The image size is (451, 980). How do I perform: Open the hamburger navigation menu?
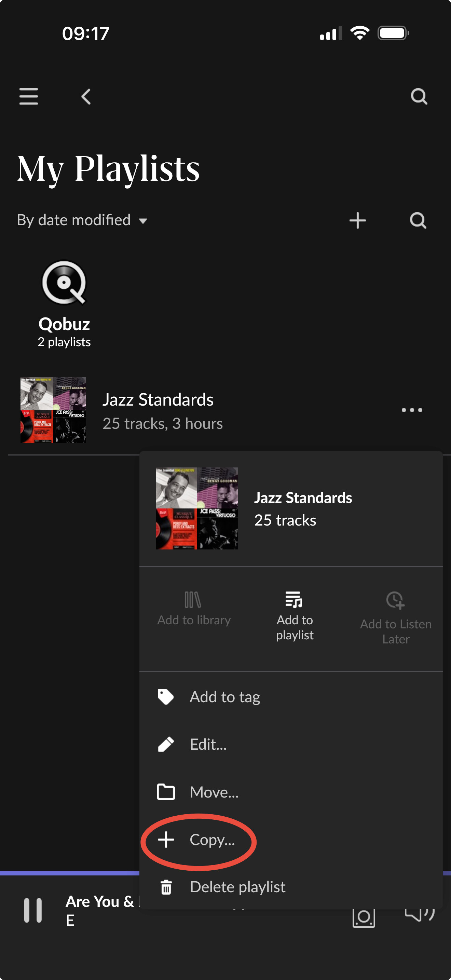[x=28, y=96]
